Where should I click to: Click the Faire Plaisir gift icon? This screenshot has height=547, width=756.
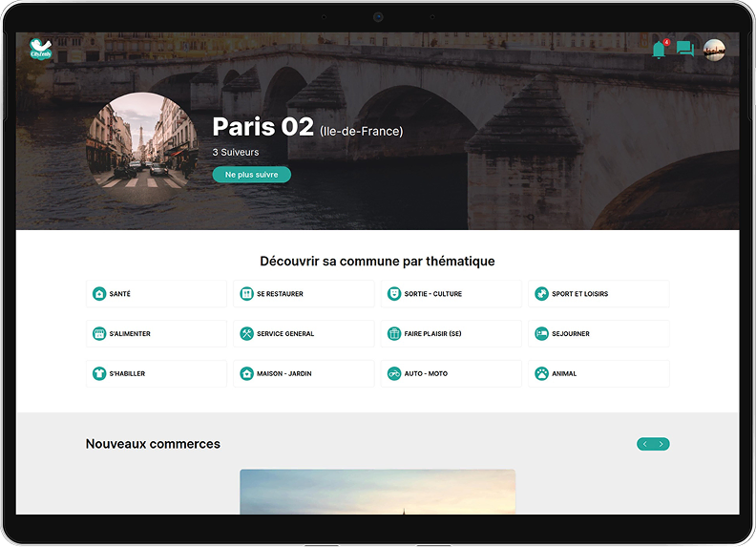[x=394, y=334]
